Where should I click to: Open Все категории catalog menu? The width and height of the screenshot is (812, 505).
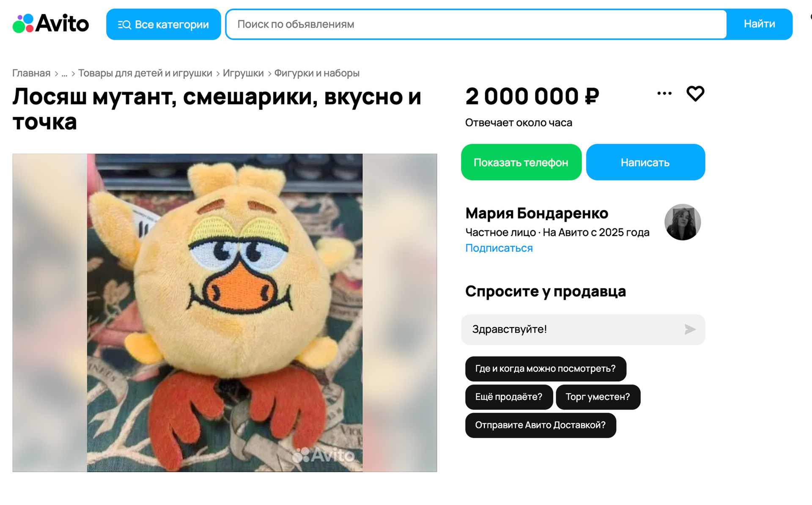(163, 24)
